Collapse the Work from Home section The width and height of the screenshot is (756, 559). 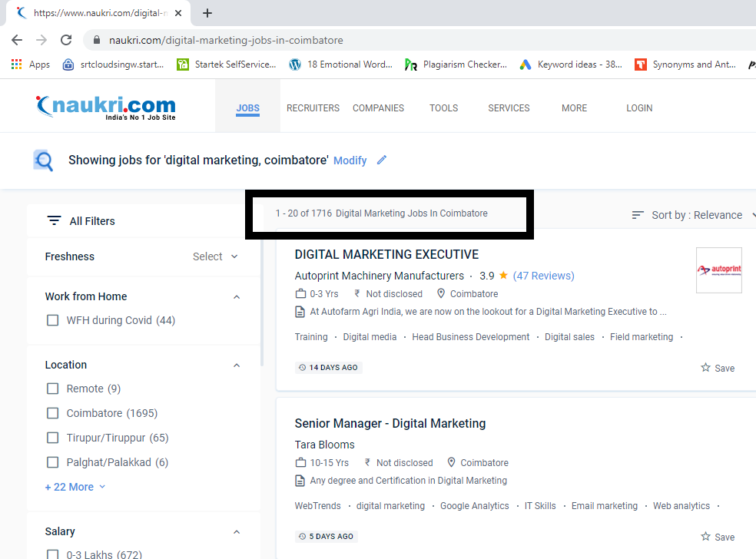coord(237,297)
